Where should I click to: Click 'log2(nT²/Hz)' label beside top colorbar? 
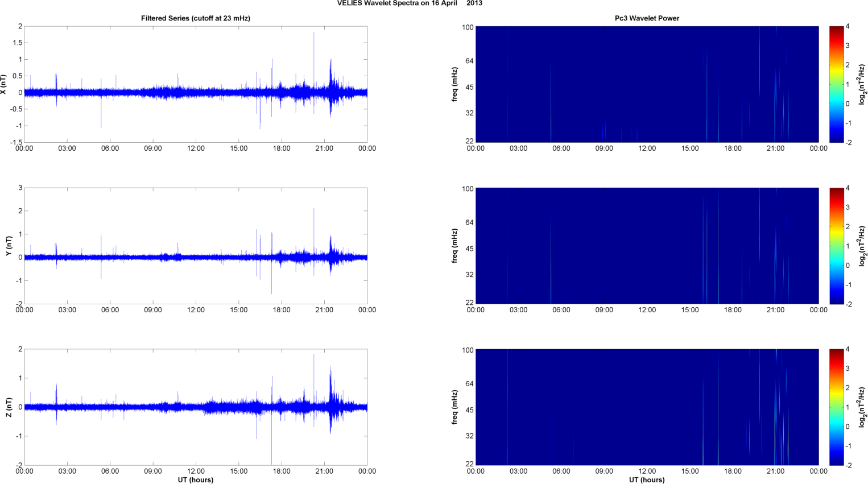point(862,84)
